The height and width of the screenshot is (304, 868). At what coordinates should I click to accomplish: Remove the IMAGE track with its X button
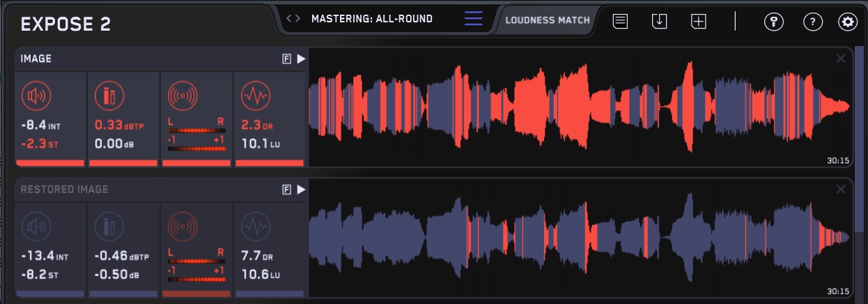point(841,59)
